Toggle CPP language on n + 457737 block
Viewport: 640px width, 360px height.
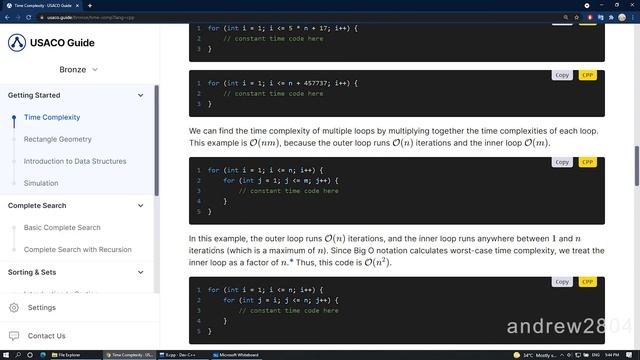tap(587, 75)
